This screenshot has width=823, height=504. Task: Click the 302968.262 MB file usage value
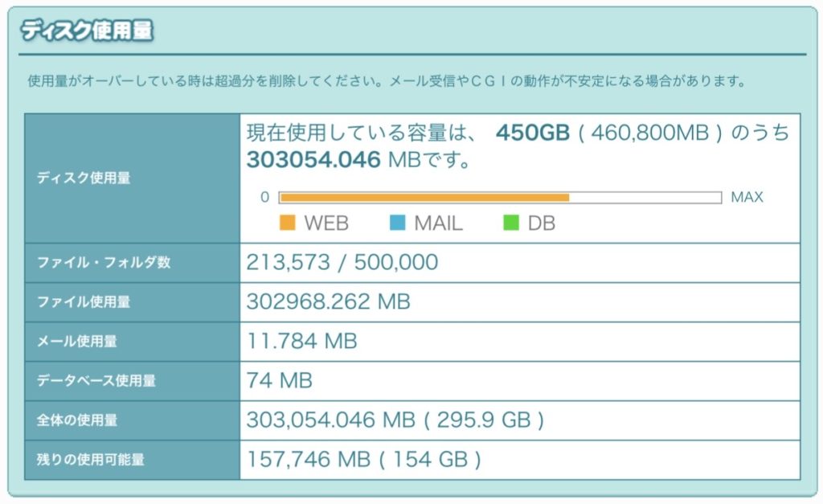tap(328, 301)
